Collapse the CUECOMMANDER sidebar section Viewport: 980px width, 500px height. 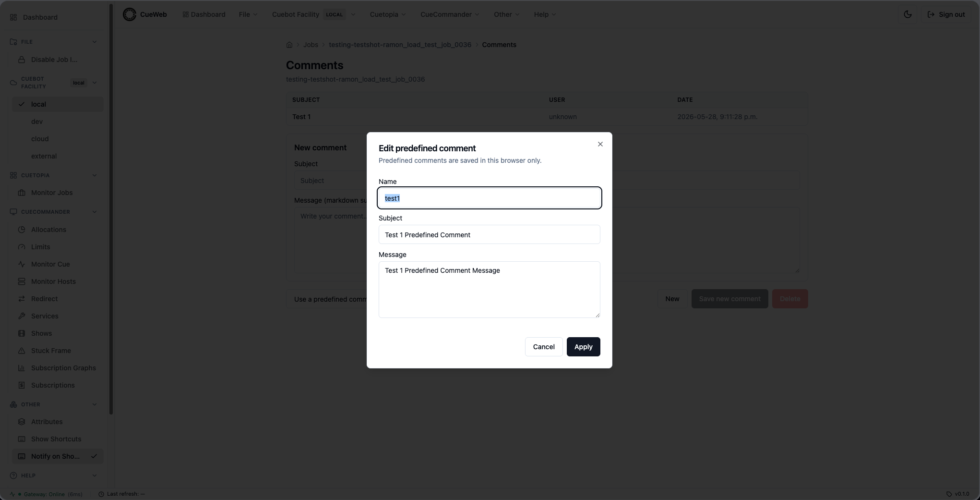pyautogui.click(x=95, y=212)
